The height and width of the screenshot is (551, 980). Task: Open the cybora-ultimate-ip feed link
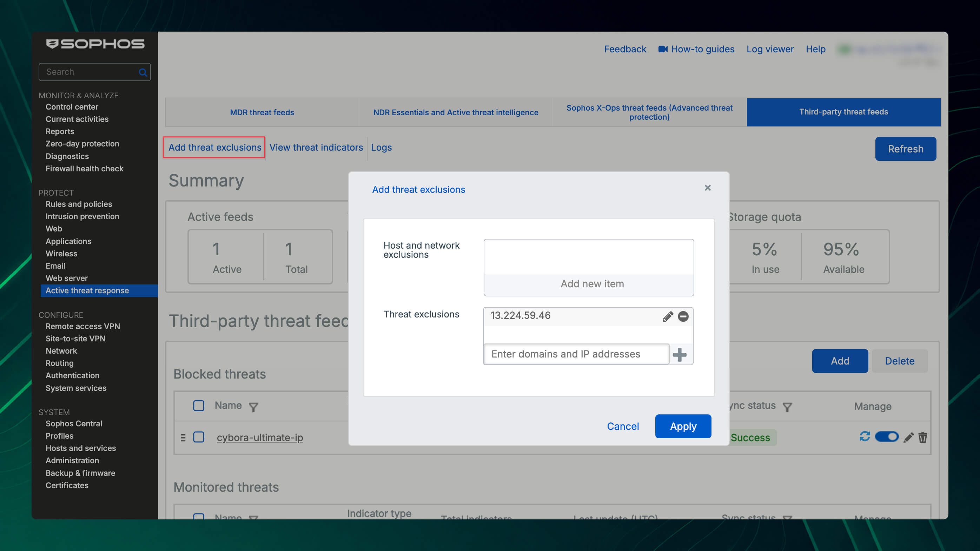[260, 438]
